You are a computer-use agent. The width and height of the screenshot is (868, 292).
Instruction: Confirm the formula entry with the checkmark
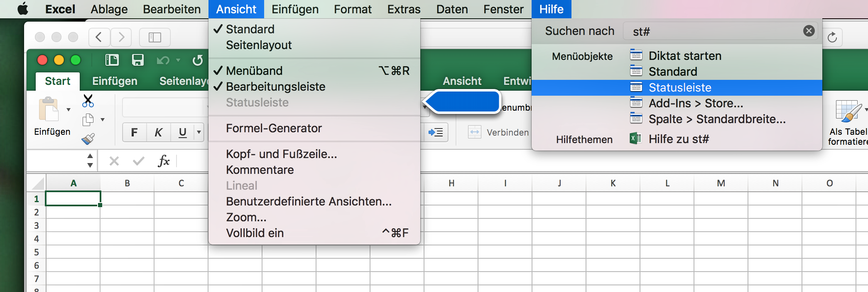(x=139, y=161)
